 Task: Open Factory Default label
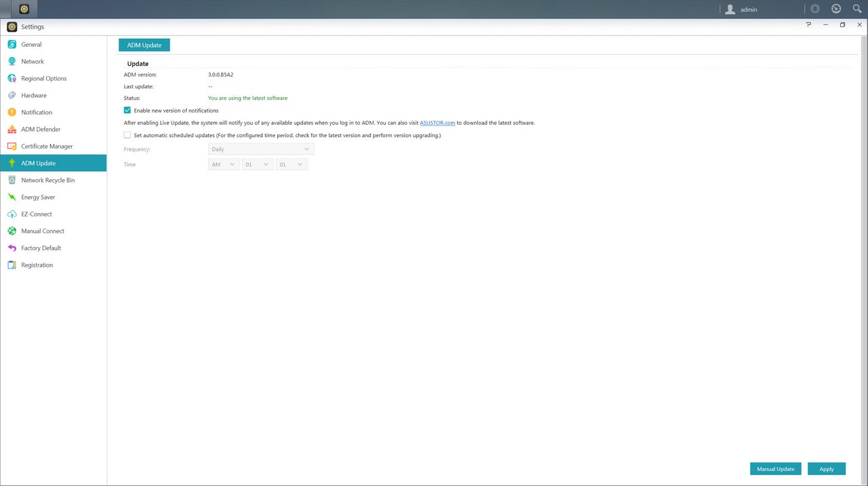coord(41,248)
